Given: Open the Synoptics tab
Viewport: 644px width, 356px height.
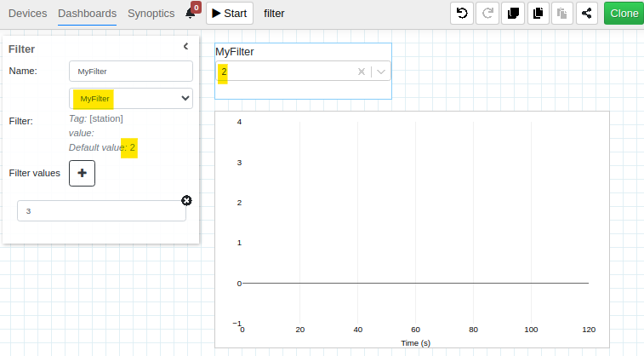Looking at the screenshot, I should pyautogui.click(x=151, y=14).
